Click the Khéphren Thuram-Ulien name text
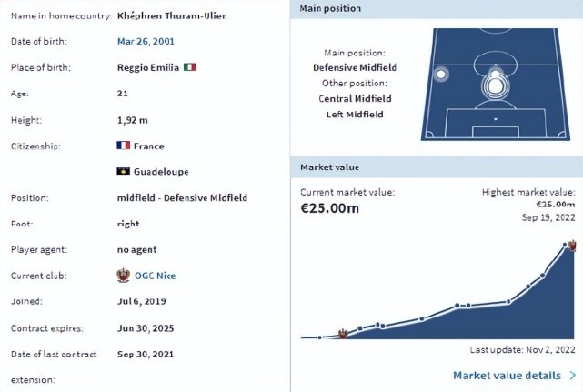Viewport: 583px width, 392px height. 172,16
